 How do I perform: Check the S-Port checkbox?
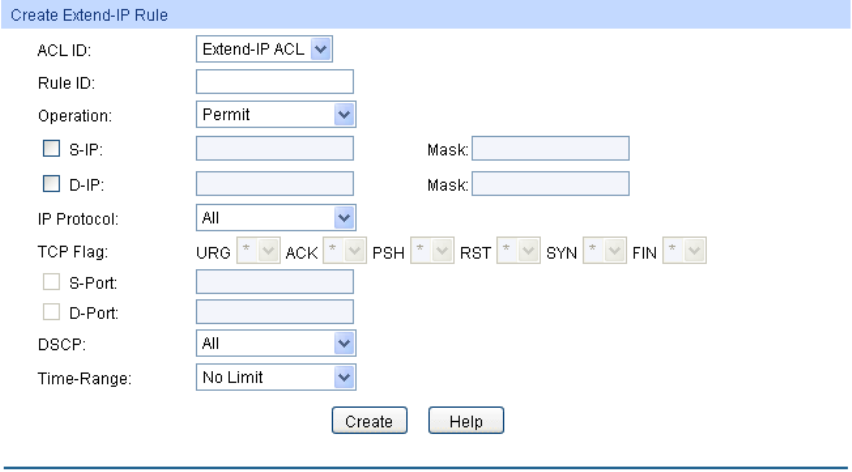[x=52, y=281]
